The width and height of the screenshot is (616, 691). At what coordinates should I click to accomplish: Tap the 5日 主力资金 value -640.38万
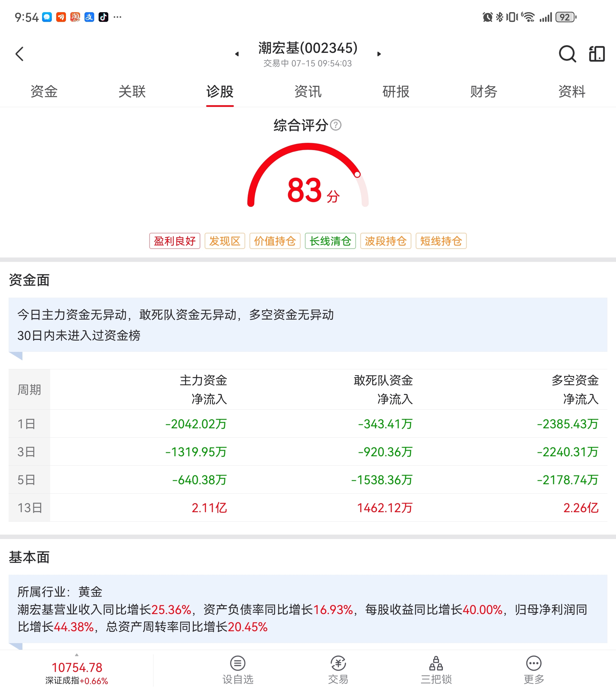pyautogui.click(x=199, y=479)
